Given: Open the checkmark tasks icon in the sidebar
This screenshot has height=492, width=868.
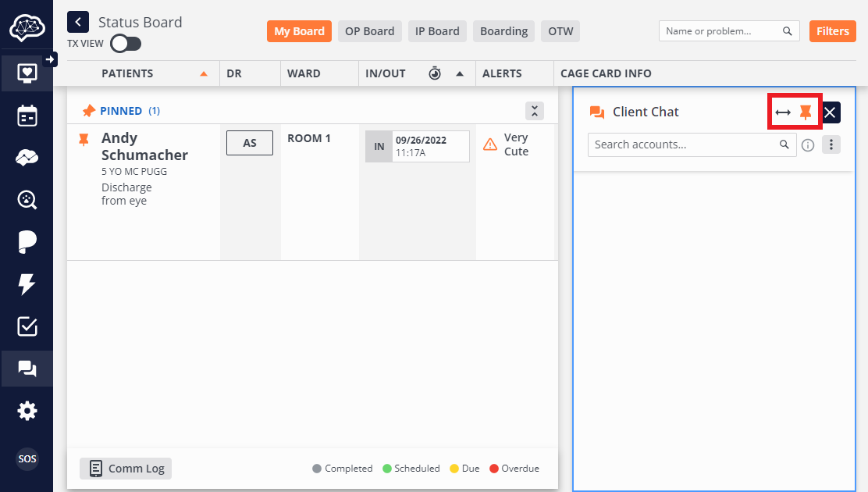Looking at the screenshot, I should [x=27, y=326].
